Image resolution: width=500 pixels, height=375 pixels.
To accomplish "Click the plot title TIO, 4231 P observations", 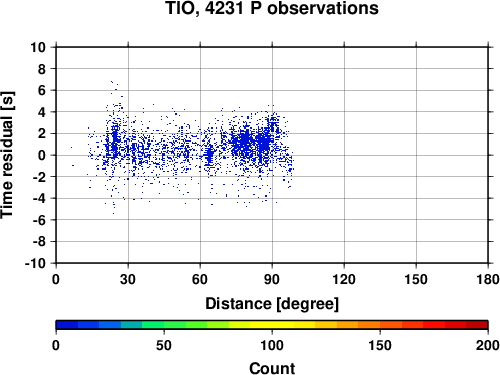I will (272, 8).
